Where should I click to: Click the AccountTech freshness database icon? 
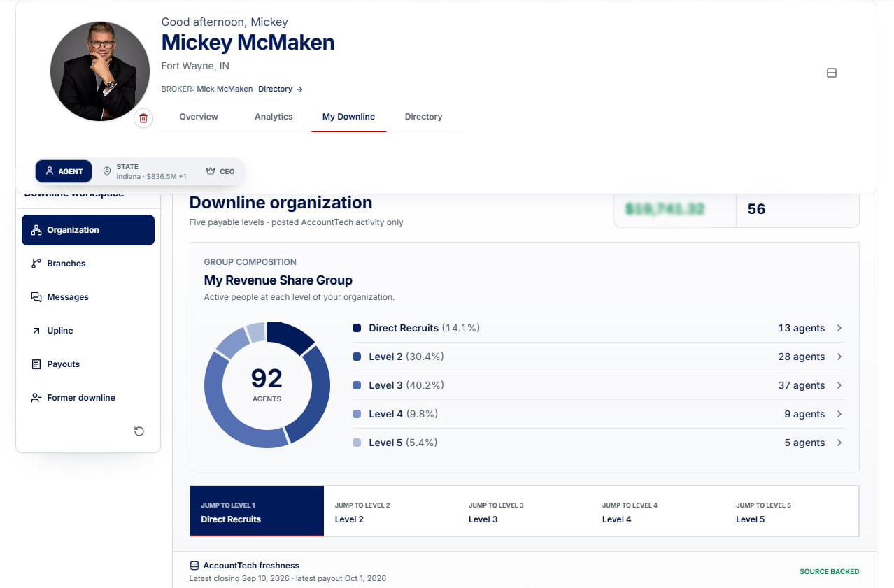click(194, 565)
